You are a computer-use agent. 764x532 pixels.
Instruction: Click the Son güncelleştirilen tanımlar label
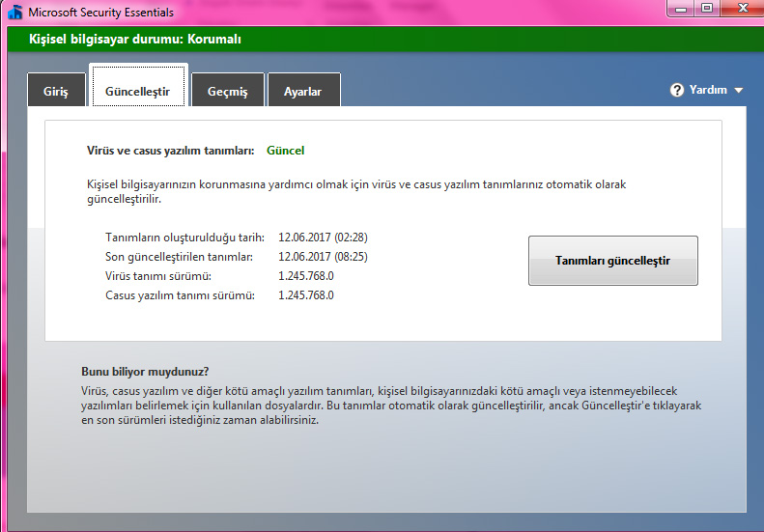[x=179, y=257]
